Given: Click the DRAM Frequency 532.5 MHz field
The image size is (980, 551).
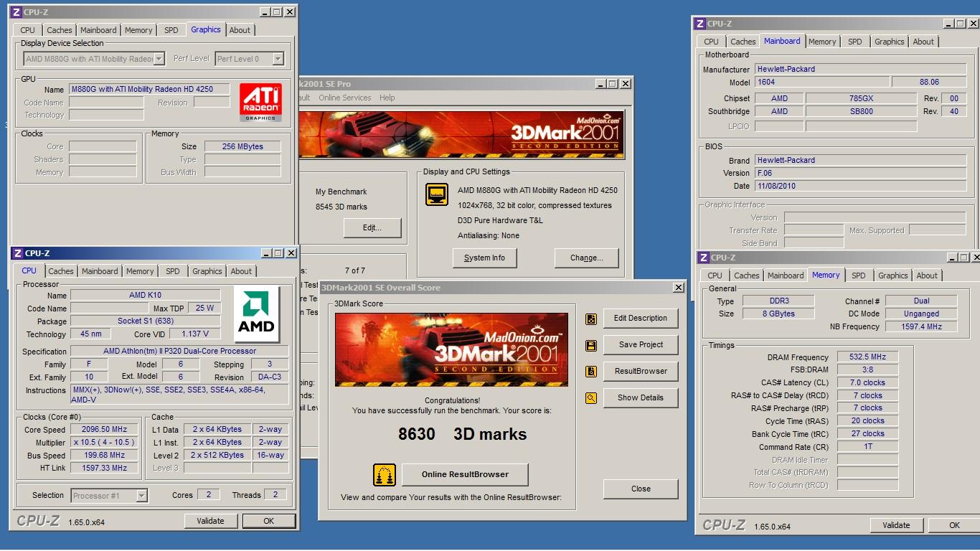Looking at the screenshot, I should (867, 357).
